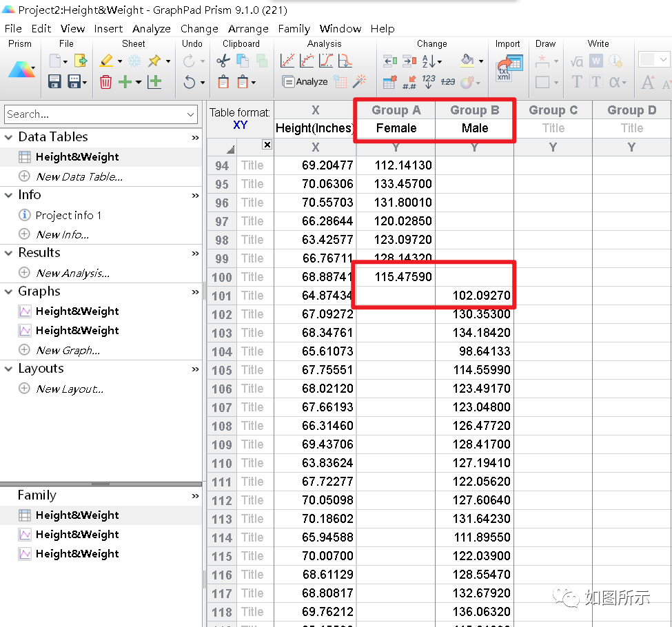Click the decimal format #.# icon

pos(409,82)
